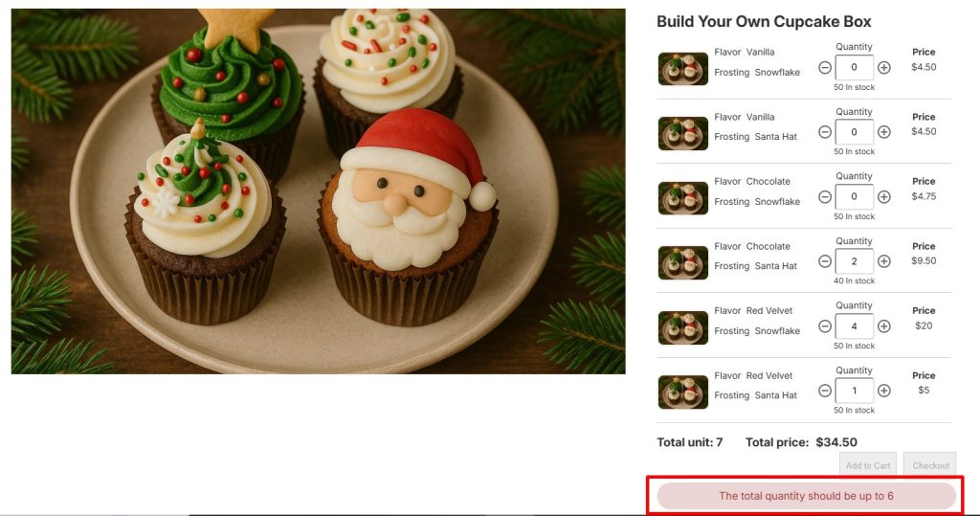
Task: Open the Vanilla Snowflake product thumbnail
Action: (x=683, y=69)
